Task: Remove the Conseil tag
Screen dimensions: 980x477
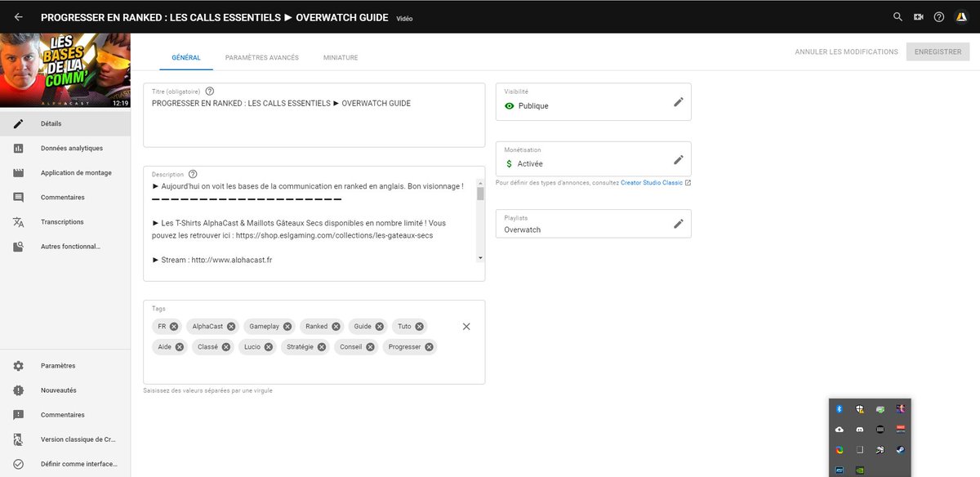Action: coord(370,347)
